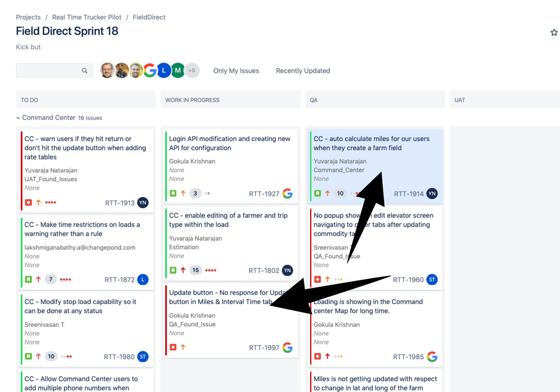Filter by the blue L avatar

coord(164,70)
